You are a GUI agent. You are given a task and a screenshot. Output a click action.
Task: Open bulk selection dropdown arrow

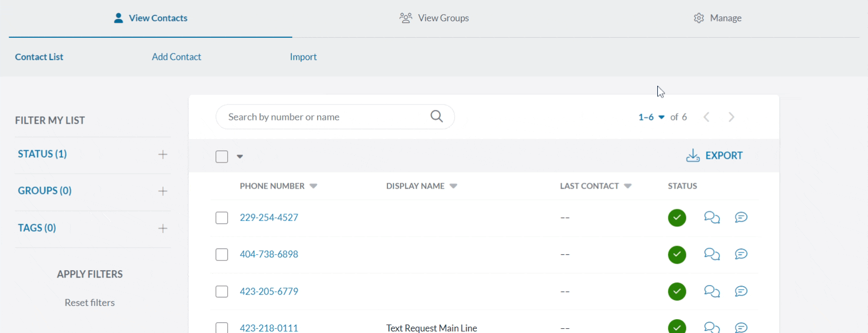pyautogui.click(x=240, y=157)
